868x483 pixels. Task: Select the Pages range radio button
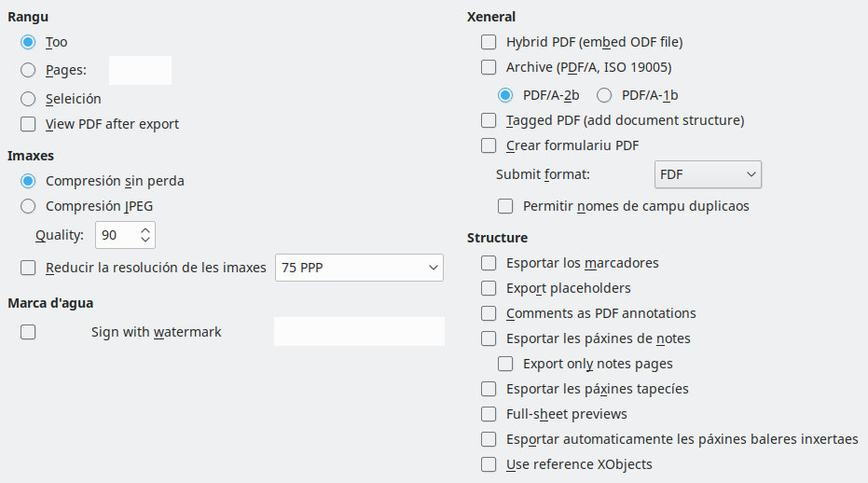[x=28, y=70]
